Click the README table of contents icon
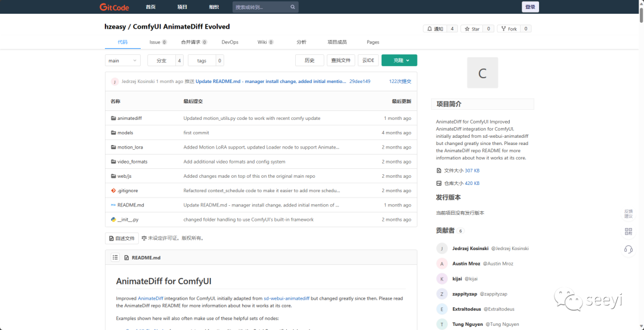The height and width of the screenshot is (330, 644). point(115,258)
